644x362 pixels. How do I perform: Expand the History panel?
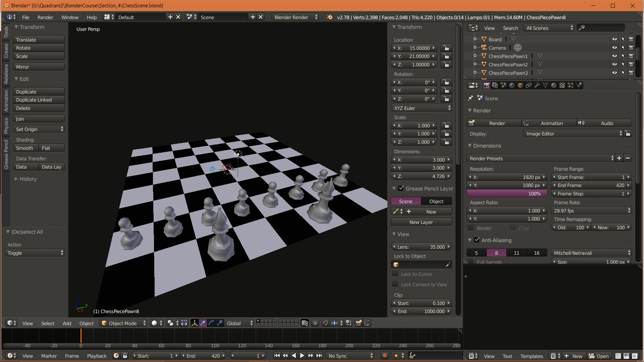28,179
